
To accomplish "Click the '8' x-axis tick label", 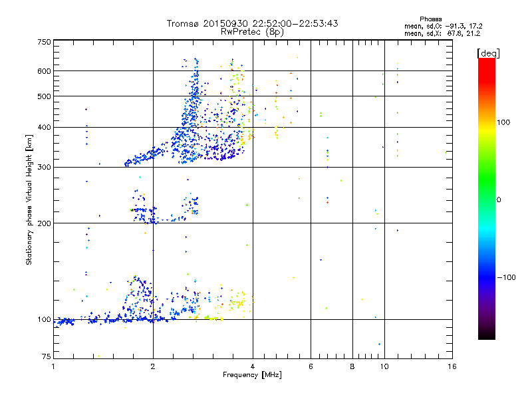I will (x=352, y=366).
